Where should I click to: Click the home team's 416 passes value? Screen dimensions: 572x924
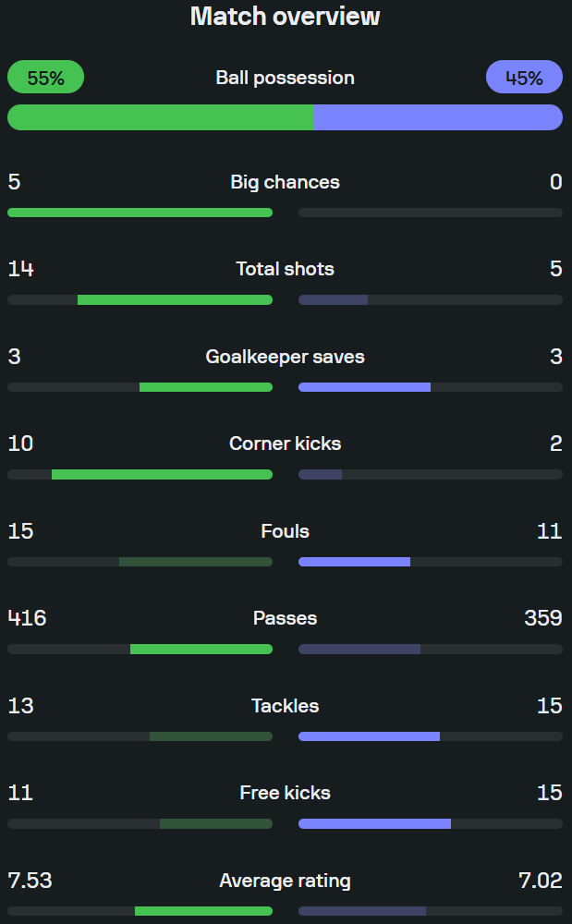point(27,618)
